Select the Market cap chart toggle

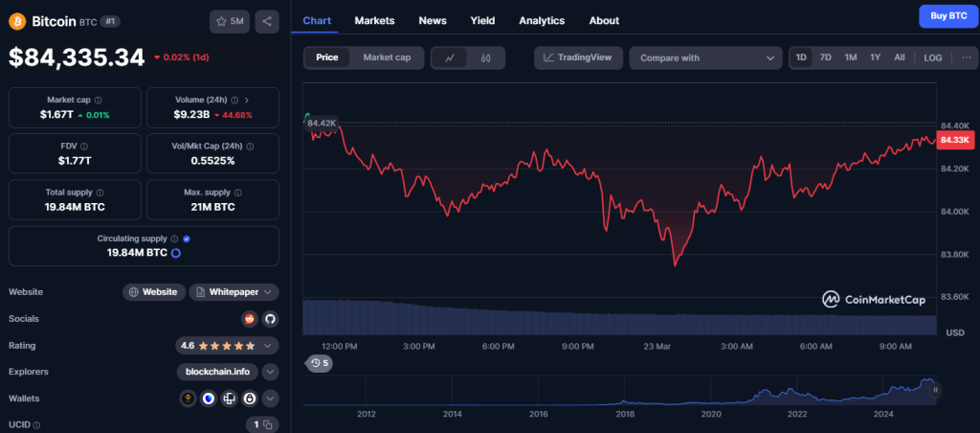tap(387, 57)
